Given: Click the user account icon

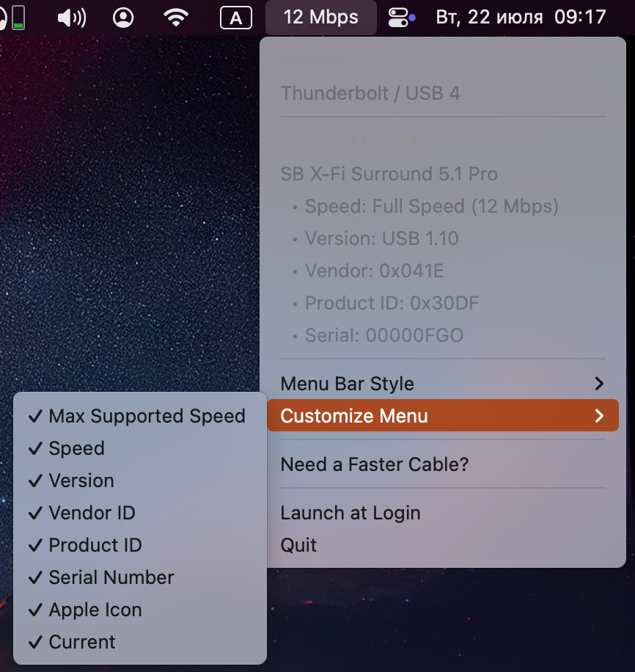Looking at the screenshot, I should (x=123, y=18).
